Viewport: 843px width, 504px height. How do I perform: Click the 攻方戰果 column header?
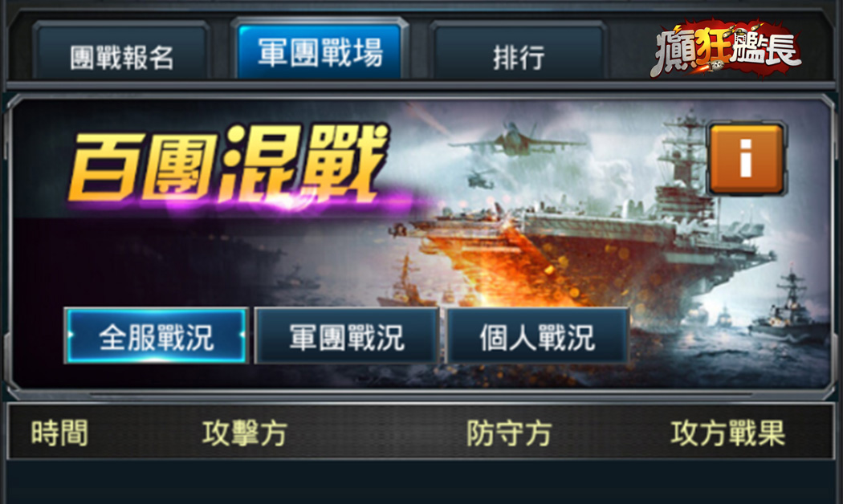coord(727,433)
